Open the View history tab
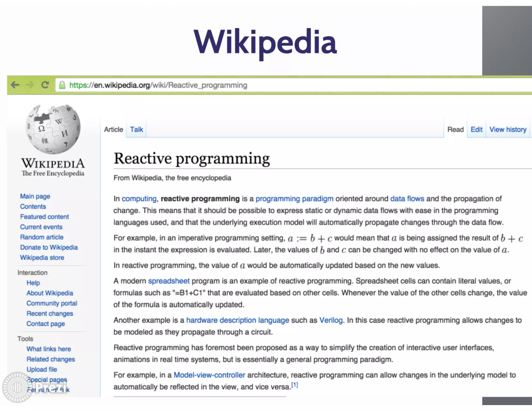 pyautogui.click(x=508, y=129)
